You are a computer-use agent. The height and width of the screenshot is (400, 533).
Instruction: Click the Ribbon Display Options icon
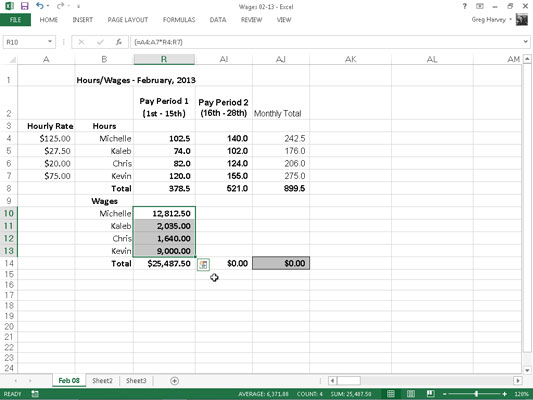480,6
